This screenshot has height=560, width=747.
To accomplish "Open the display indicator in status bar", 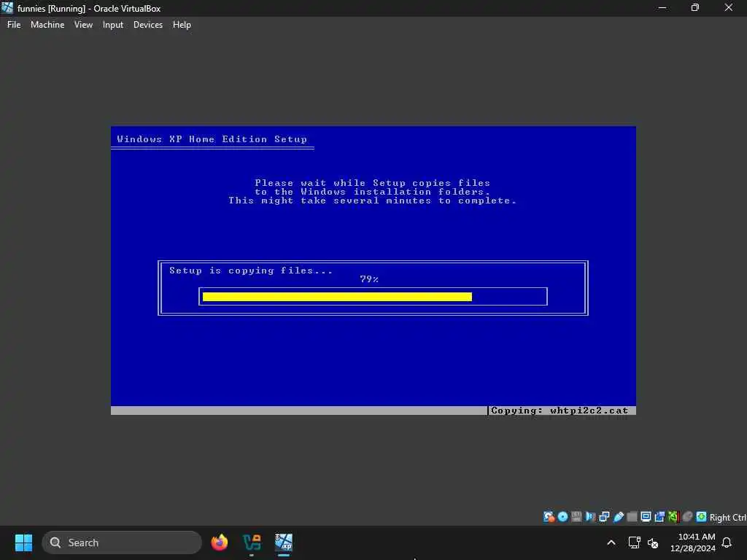I will (646, 517).
